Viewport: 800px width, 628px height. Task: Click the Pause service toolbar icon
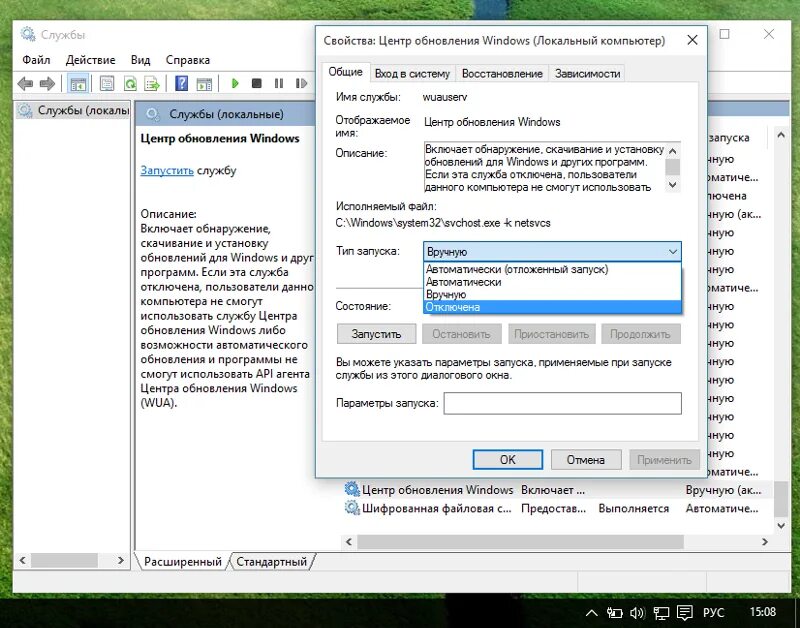(279, 83)
